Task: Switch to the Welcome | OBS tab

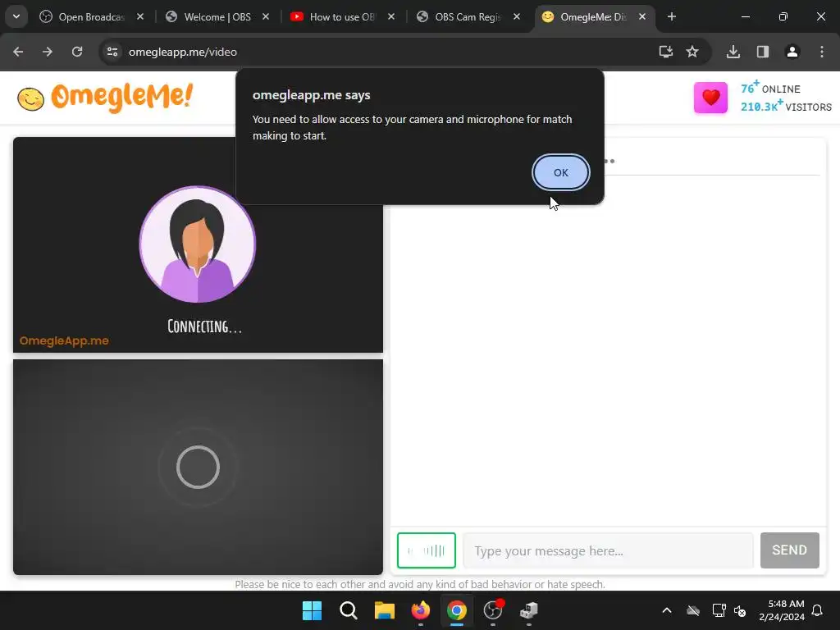Action: [x=217, y=16]
